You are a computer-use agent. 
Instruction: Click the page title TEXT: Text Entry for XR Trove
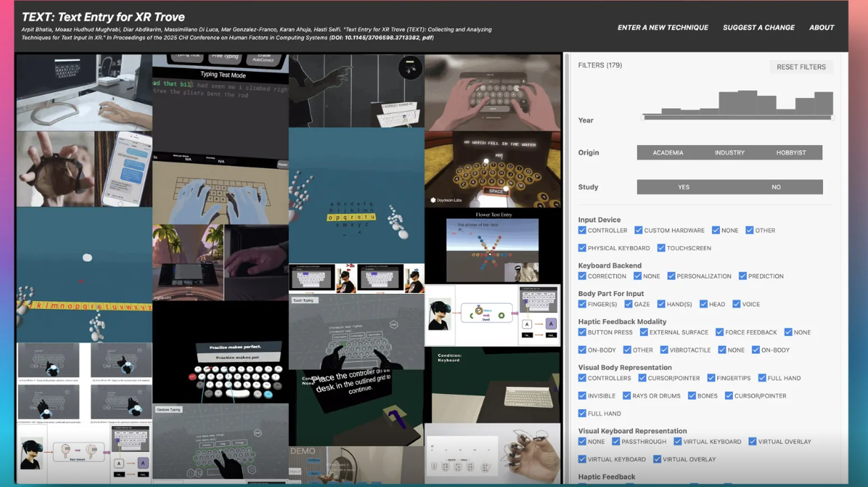(x=103, y=16)
